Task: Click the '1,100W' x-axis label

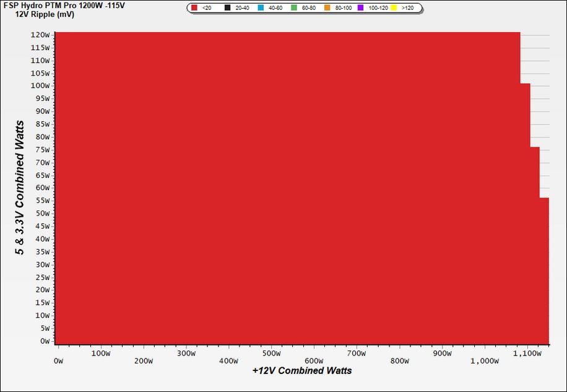Action: pos(527,354)
